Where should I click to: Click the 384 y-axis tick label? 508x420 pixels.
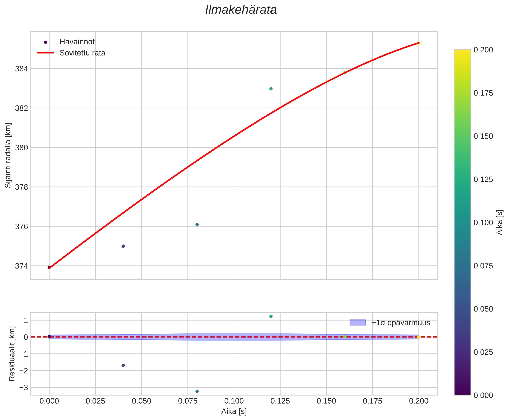coord(21,69)
